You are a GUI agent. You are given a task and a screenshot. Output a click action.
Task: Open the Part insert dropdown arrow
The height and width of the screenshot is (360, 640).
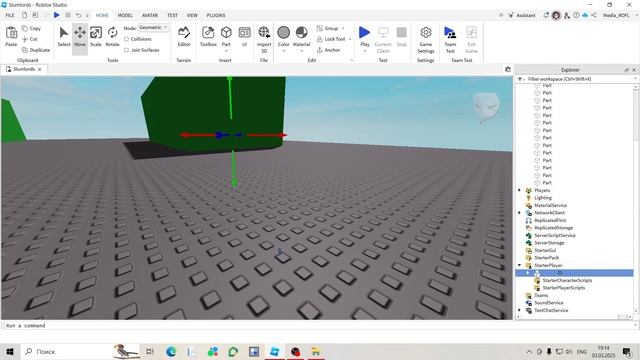[x=226, y=51]
